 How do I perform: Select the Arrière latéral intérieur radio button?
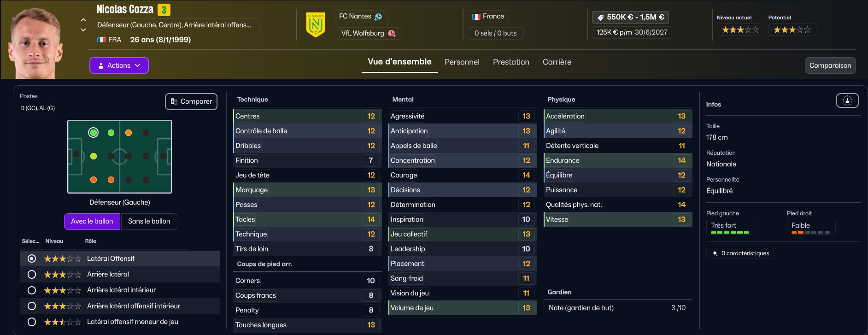(32, 290)
